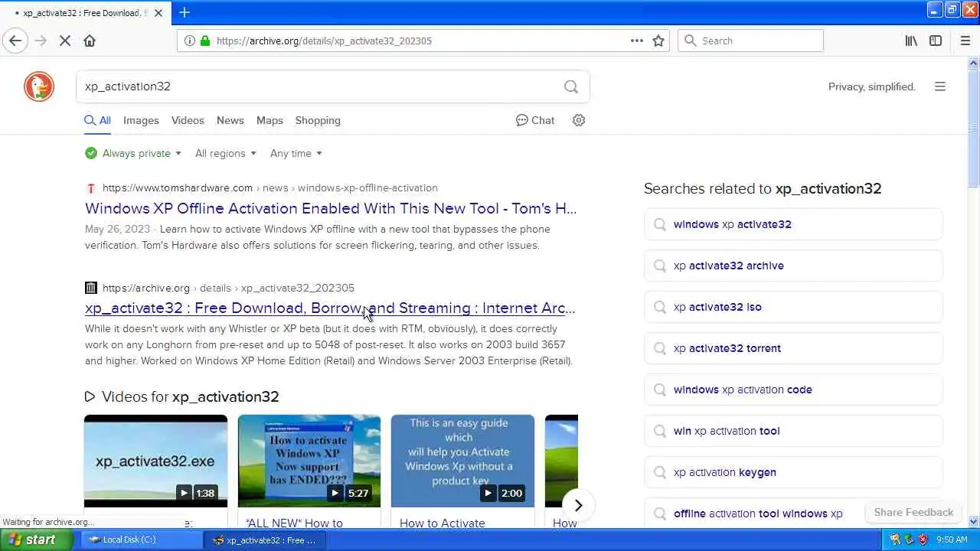
Task: Play the 2:00 easy guide video thumbnail
Action: (462, 461)
